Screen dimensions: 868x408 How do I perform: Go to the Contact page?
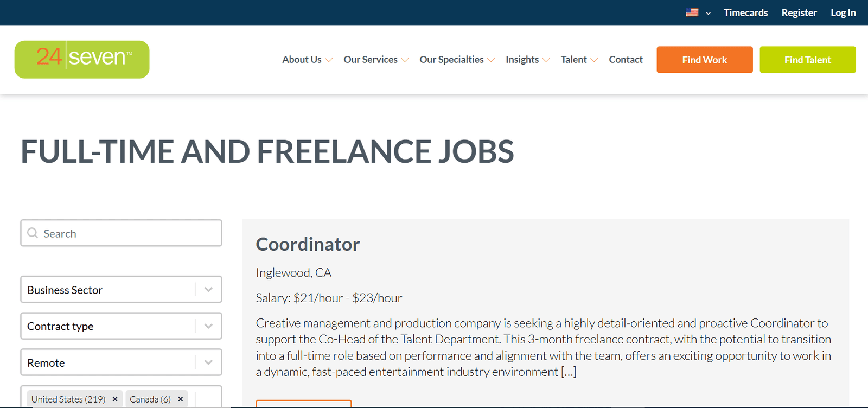[626, 60]
